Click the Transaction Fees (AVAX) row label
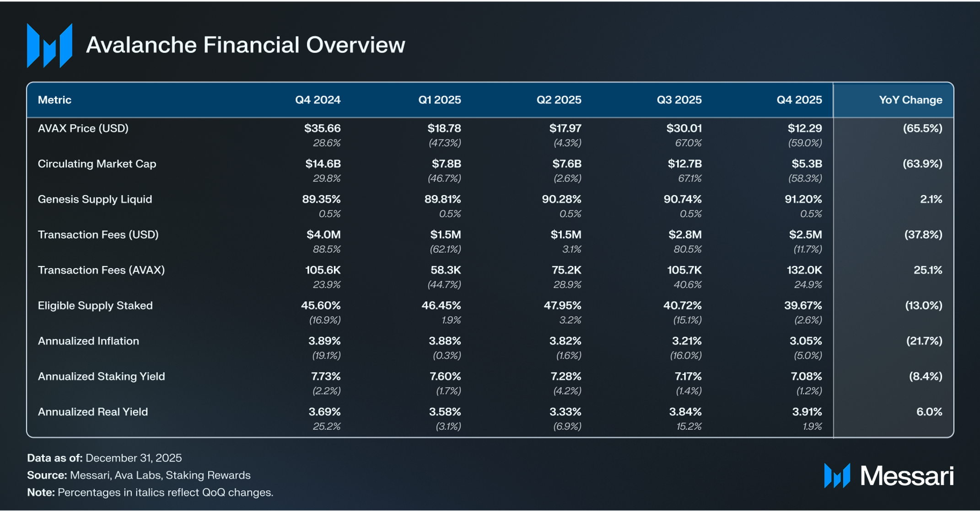This screenshot has height=512, width=980. [101, 270]
